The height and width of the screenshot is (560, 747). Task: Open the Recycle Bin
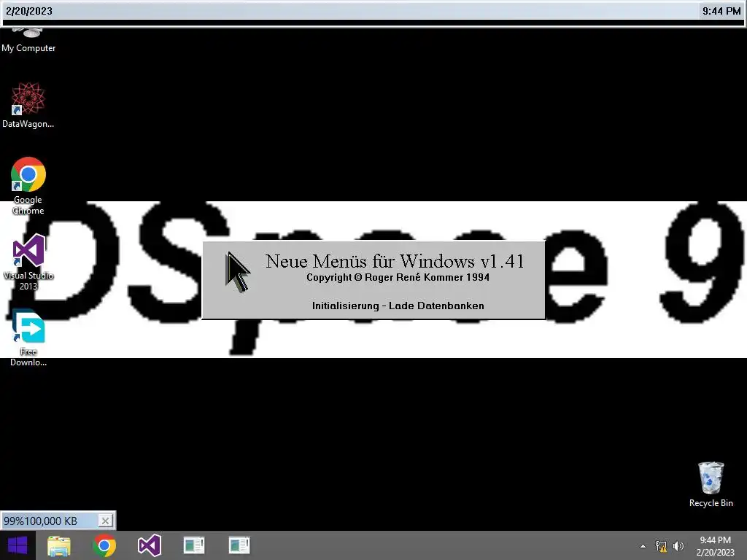pos(711,484)
